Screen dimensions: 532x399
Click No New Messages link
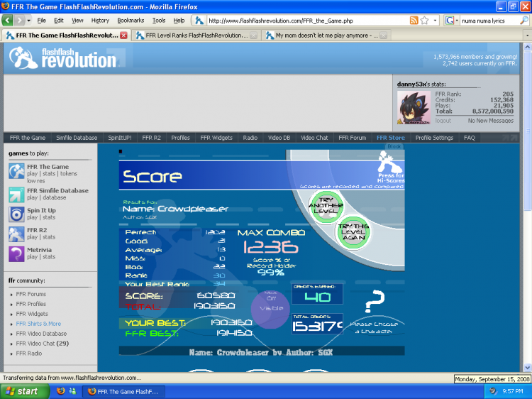pos(491,121)
